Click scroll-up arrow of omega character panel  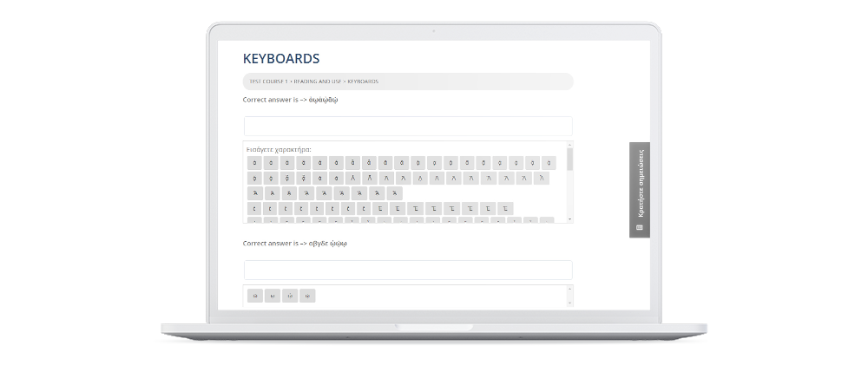click(570, 289)
